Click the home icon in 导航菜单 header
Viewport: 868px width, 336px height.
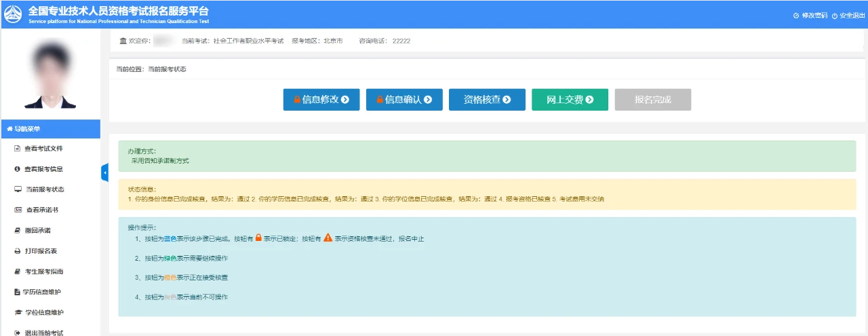(x=9, y=129)
